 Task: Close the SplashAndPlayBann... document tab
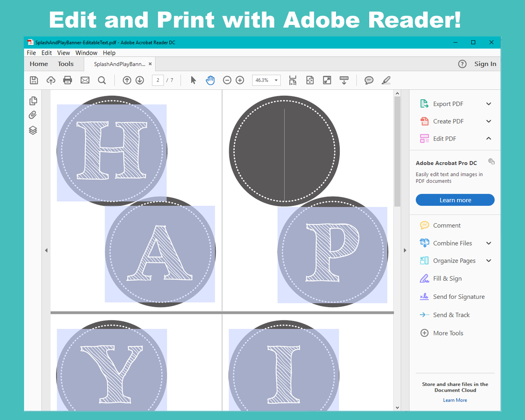[x=150, y=64]
